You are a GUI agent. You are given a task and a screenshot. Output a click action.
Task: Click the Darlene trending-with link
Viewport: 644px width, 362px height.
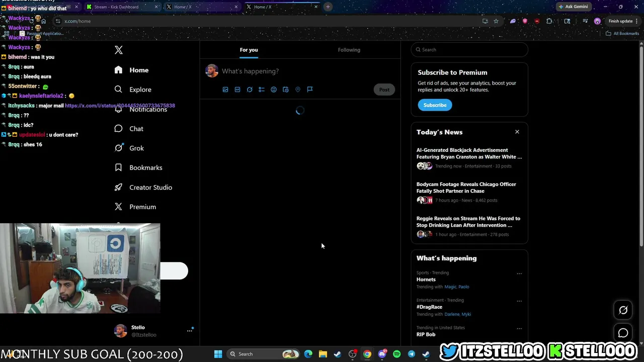[x=452, y=314]
